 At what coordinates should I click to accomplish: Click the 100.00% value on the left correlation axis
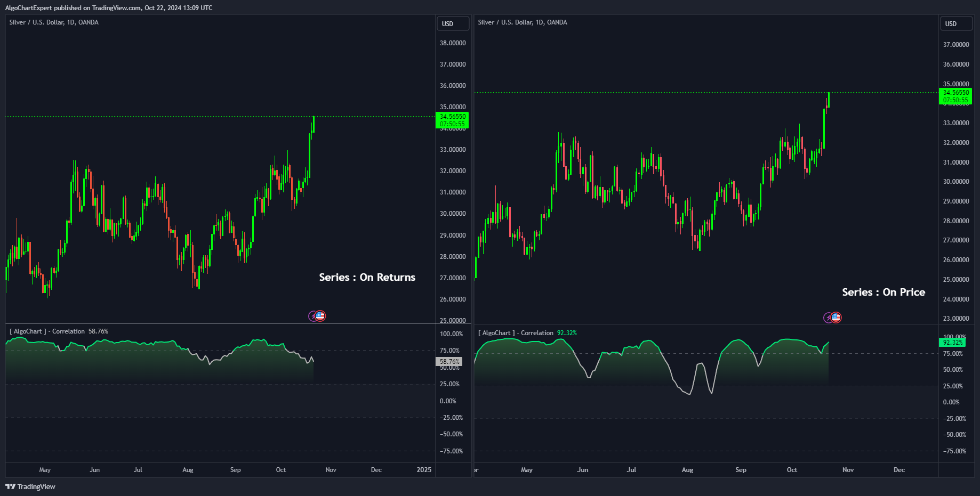(x=451, y=334)
